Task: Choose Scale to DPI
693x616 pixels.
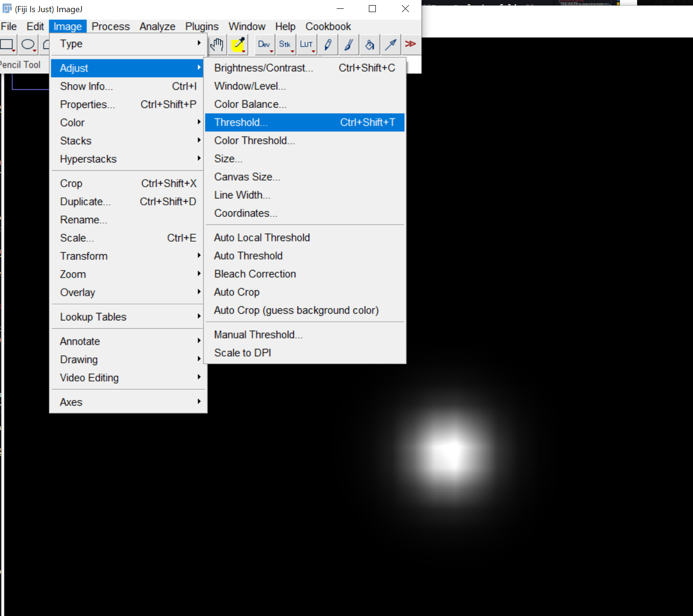Action: click(x=305, y=353)
